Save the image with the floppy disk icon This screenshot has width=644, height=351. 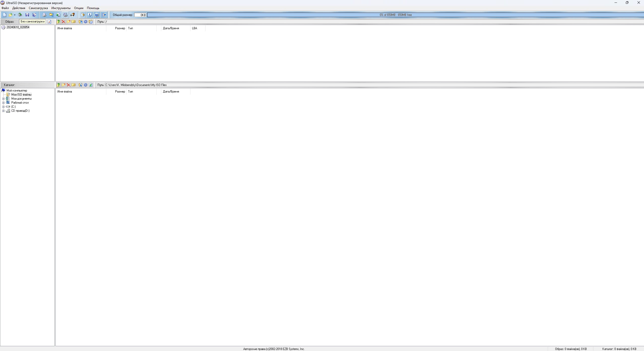tap(27, 15)
